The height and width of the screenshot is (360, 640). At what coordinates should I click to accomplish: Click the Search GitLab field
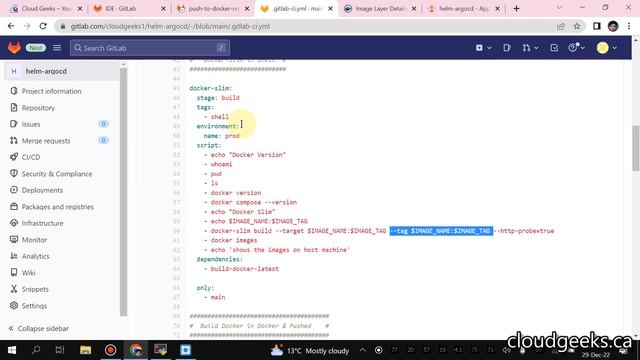point(150,48)
